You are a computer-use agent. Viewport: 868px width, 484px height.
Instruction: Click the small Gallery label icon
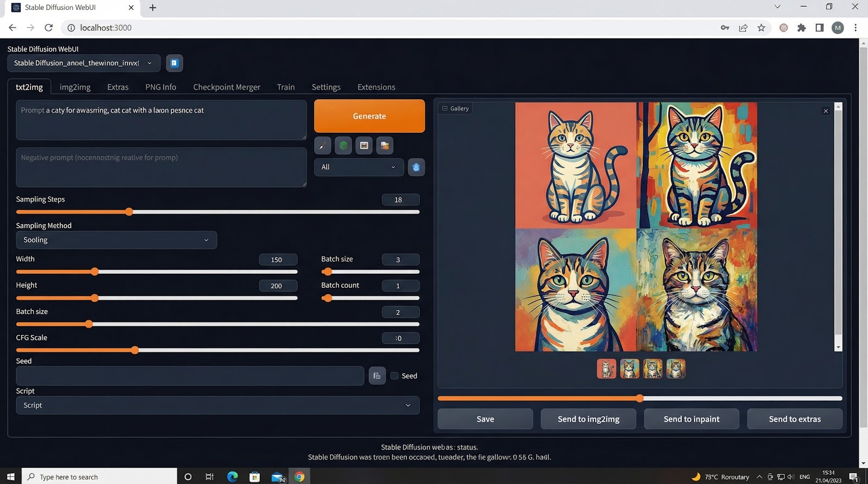pos(445,108)
